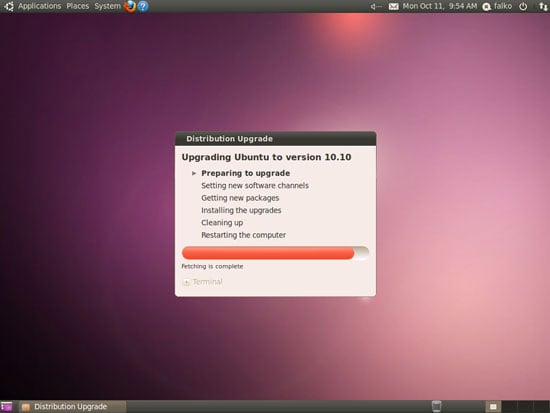Click the Ubuntu logo icon
Screen dimensions: 550x413
coord(9,6)
